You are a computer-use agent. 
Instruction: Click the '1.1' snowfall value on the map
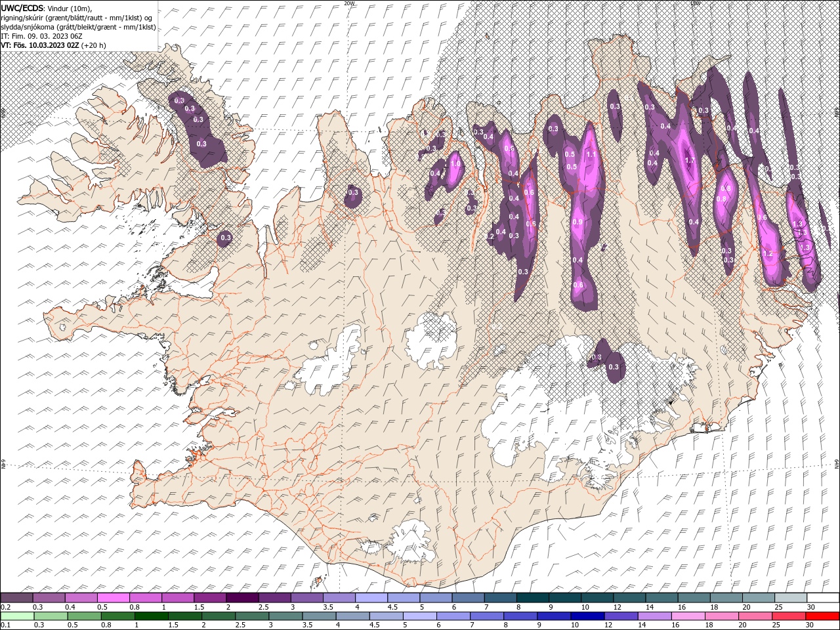(591, 154)
